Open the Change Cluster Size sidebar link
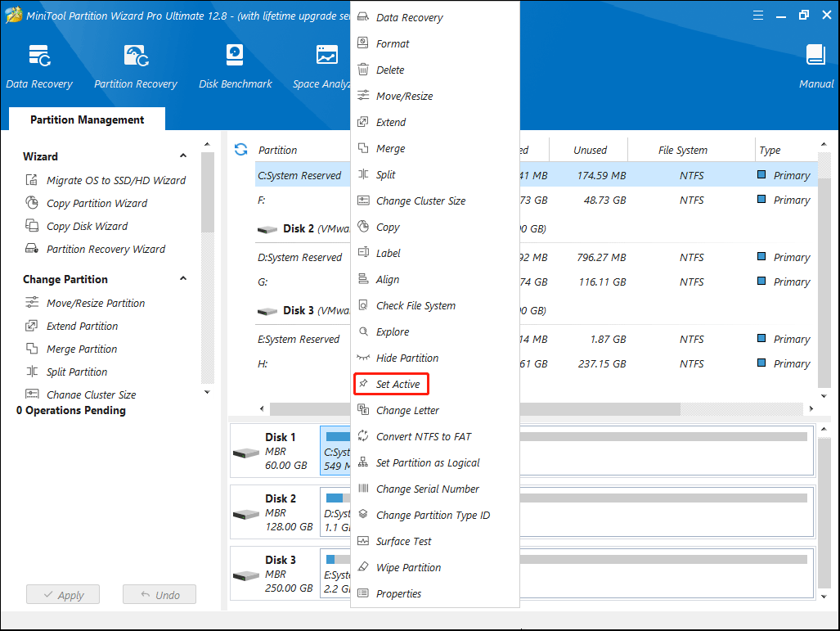 (91, 394)
